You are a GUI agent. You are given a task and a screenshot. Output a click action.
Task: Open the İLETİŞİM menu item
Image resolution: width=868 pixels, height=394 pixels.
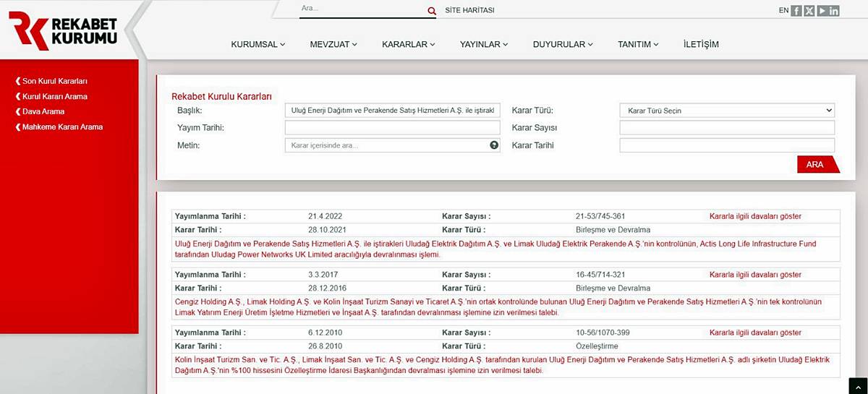701,44
